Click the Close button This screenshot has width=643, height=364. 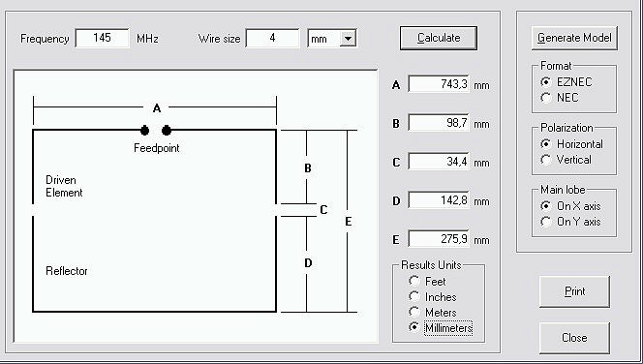pyautogui.click(x=574, y=338)
